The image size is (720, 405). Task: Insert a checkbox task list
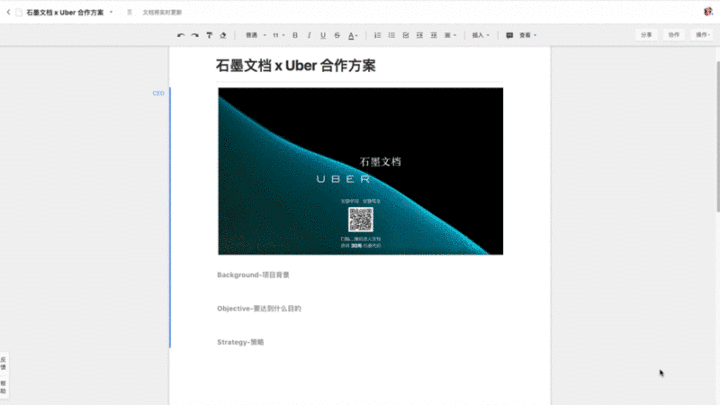pos(406,35)
